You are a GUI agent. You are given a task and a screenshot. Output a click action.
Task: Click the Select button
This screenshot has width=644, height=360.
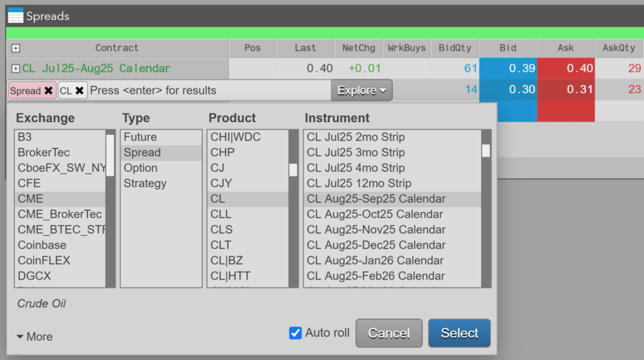coord(459,333)
